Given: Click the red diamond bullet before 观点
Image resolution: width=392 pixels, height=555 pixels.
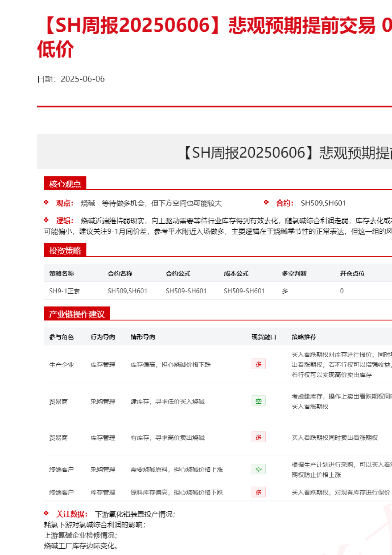Looking at the screenshot, I should pos(46,203).
